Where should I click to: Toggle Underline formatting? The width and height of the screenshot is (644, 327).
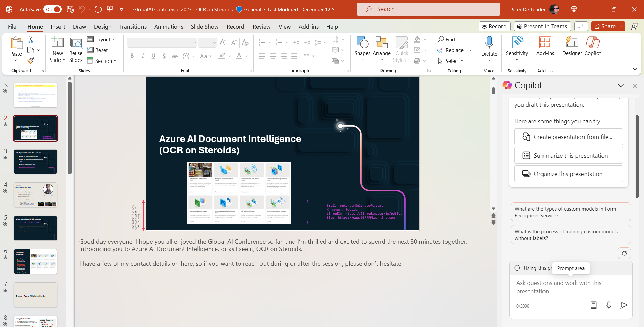153,56
